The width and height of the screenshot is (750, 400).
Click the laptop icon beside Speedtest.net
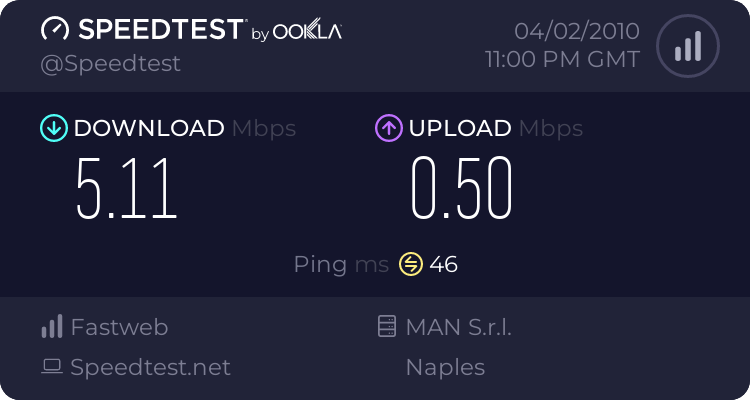pyautogui.click(x=52, y=367)
